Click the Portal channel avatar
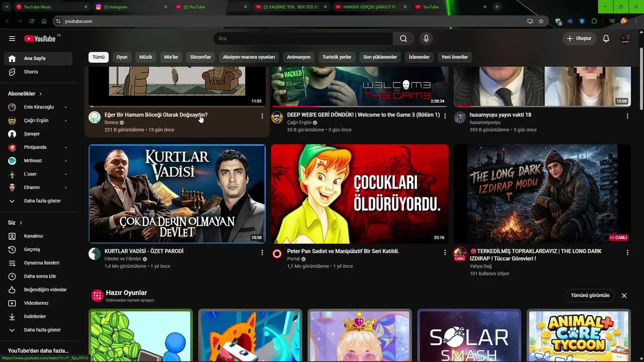 [277, 254]
